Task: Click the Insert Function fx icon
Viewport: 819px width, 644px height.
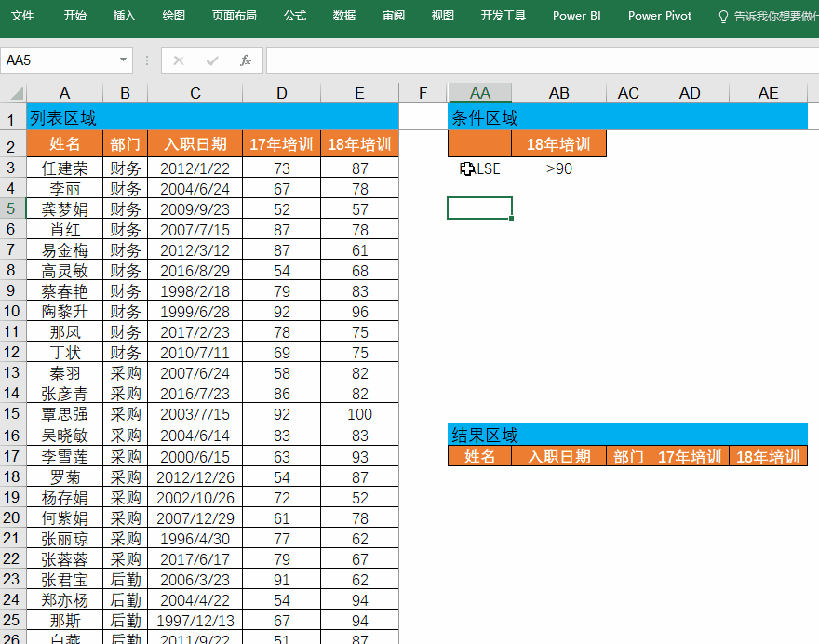Action: pyautogui.click(x=245, y=60)
